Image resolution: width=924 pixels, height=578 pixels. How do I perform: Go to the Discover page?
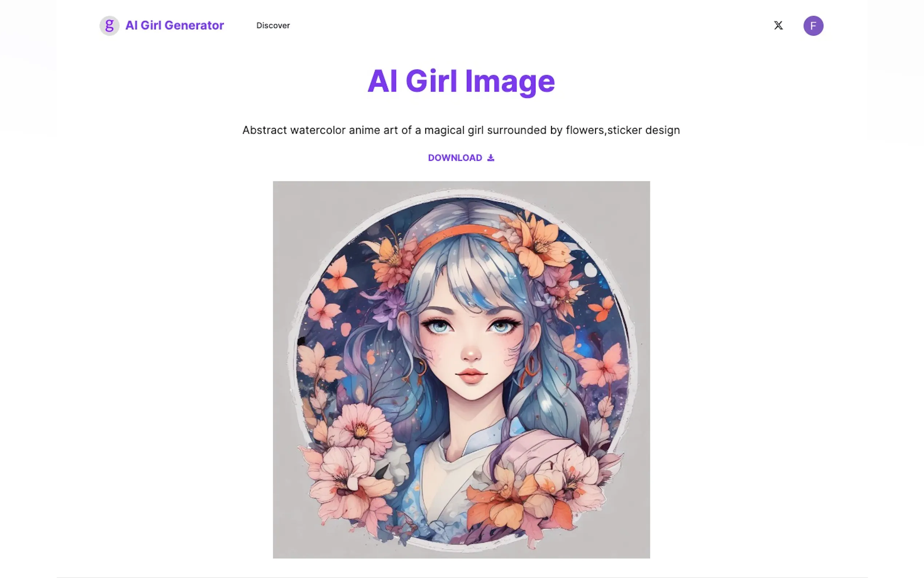[x=273, y=25]
